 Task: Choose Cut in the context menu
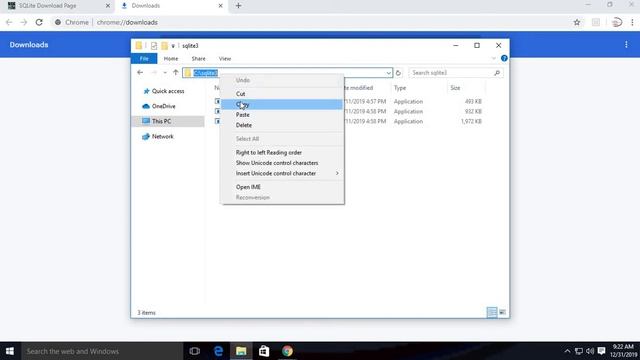click(x=282, y=94)
